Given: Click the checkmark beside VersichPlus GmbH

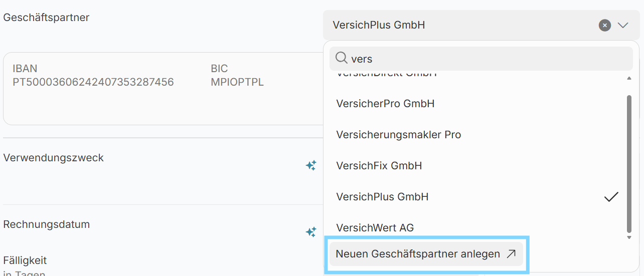Looking at the screenshot, I should click(x=611, y=197).
